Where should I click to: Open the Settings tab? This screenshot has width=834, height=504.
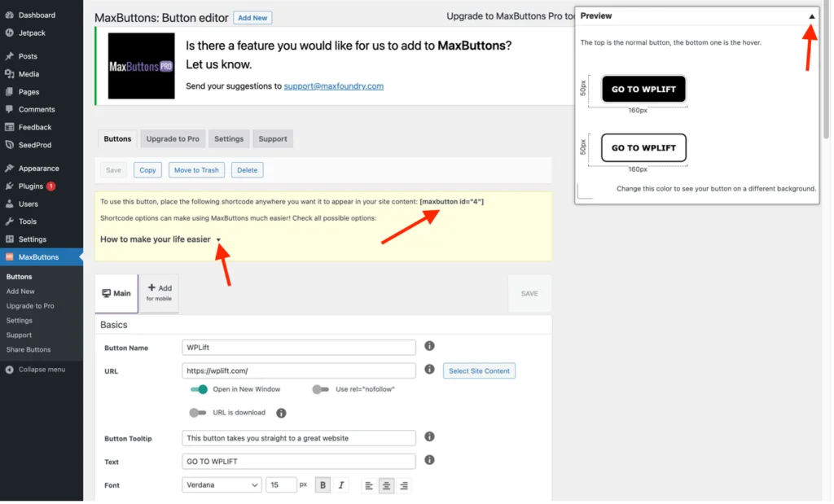[229, 138]
